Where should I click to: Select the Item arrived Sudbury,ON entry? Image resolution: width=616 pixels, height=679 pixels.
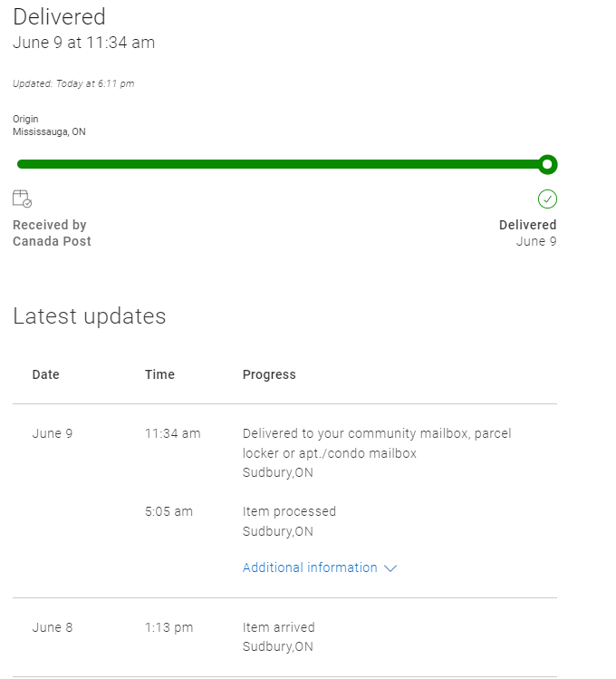point(279,636)
